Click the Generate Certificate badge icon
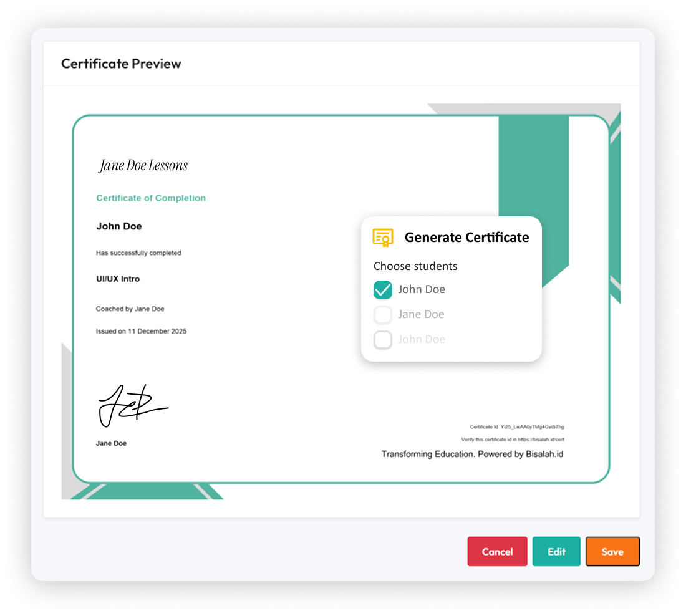Viewport: 686px width, 616px height. (382, 238)
